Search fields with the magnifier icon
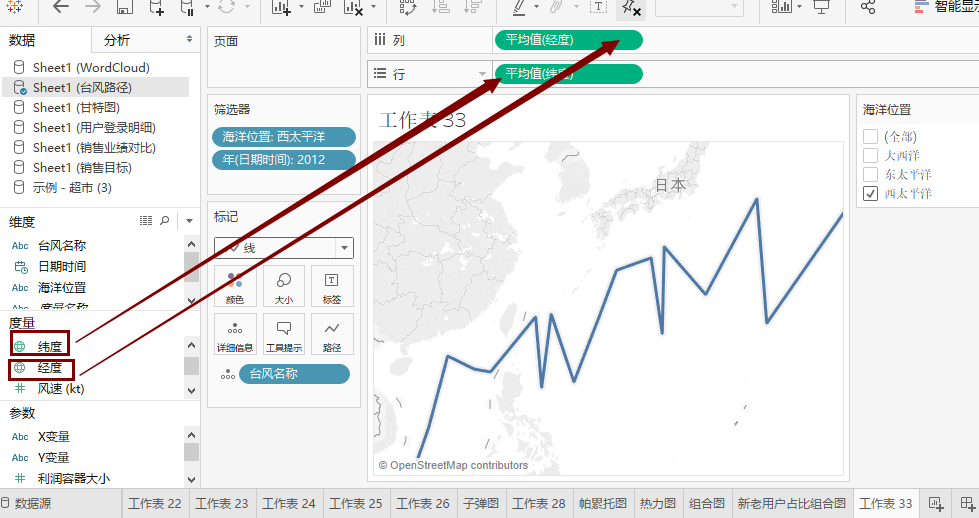979x518 pixels. click(165, 220)
